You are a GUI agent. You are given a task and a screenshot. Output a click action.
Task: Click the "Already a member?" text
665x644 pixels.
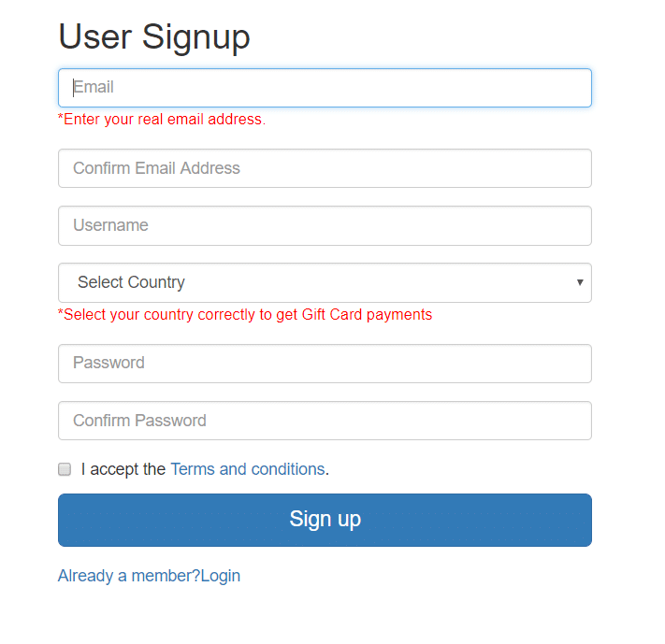129,576
